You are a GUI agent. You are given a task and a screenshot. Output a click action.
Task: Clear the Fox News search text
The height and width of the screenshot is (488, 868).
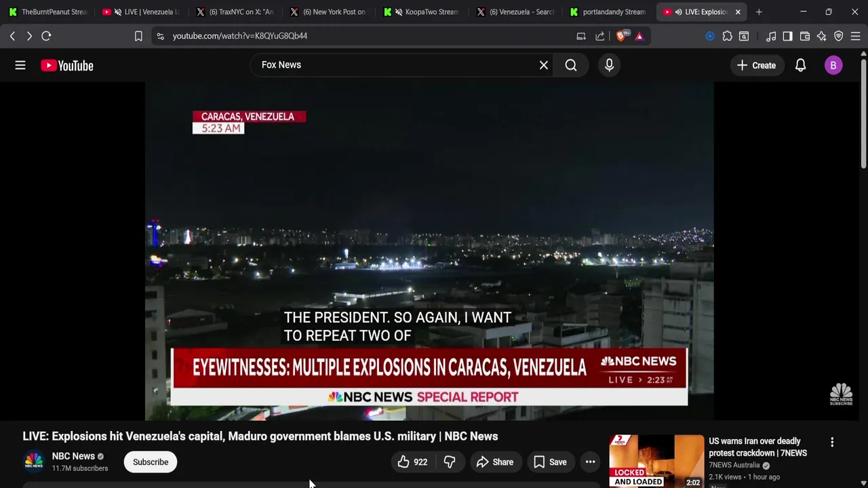pos(543,65)
